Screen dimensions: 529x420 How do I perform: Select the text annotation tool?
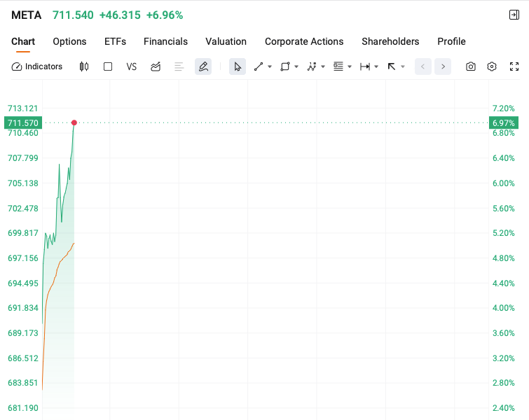(338, 66)
